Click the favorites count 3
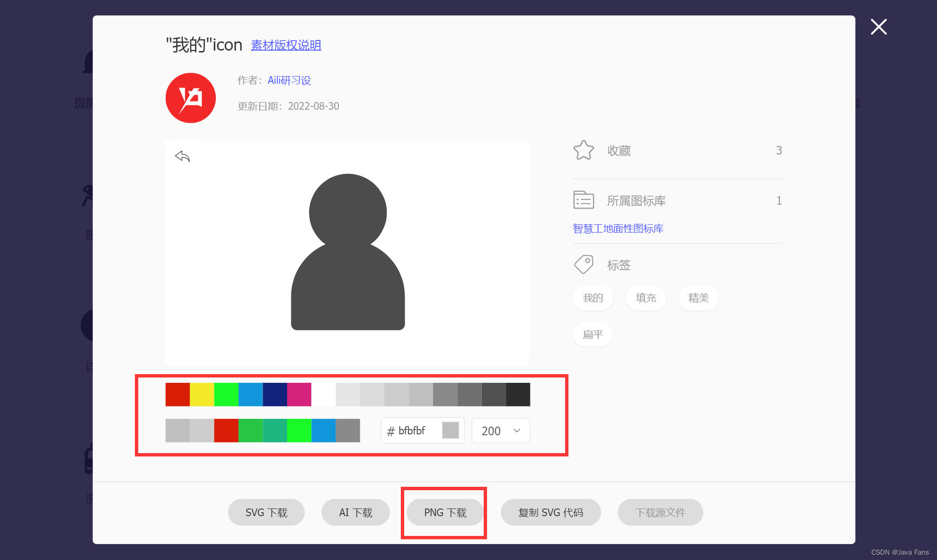The height and width of the screenshot is (560, 937). [x=779, y=150]
